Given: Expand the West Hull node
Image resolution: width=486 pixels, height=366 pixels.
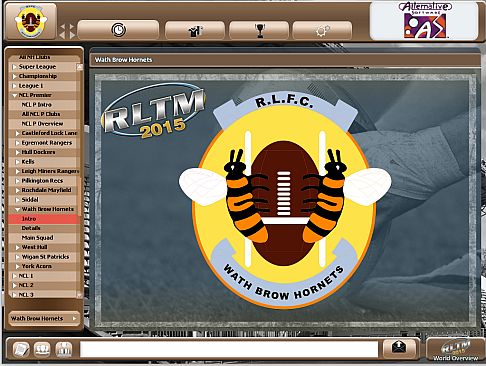Looking at the screenshot, I should [x=18, y=247].
